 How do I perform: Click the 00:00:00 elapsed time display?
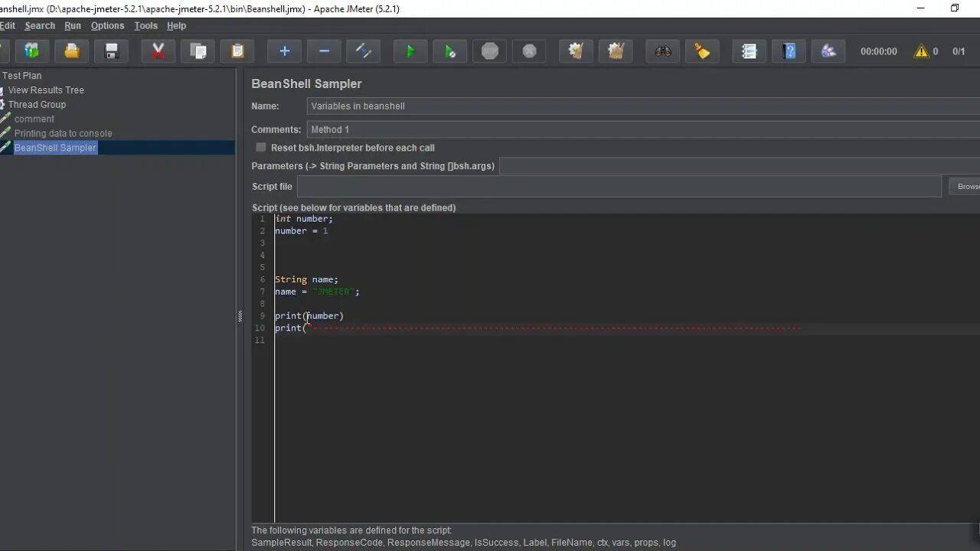[x=878, y=51]
